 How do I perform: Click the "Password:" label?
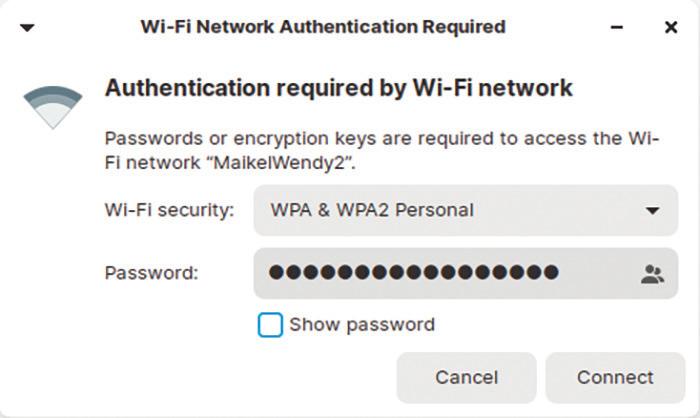(151, 272)
